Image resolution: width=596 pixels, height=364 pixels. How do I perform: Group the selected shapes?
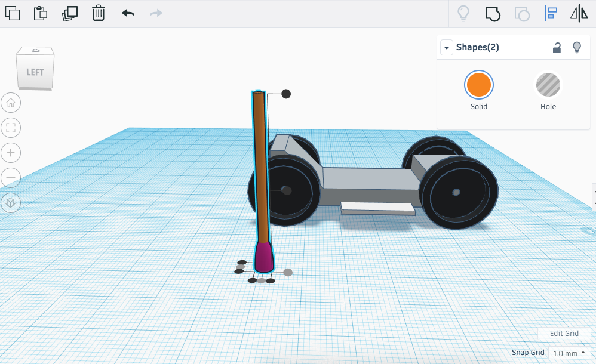[493, 14]
